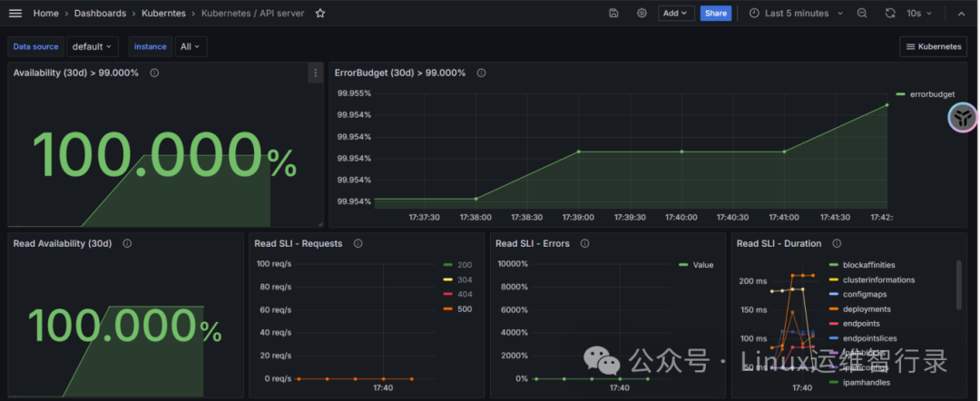980x401 pixels.
Task: Show info tooltip icon for ErrorBudget panel
Action: (x=481, y=73)
